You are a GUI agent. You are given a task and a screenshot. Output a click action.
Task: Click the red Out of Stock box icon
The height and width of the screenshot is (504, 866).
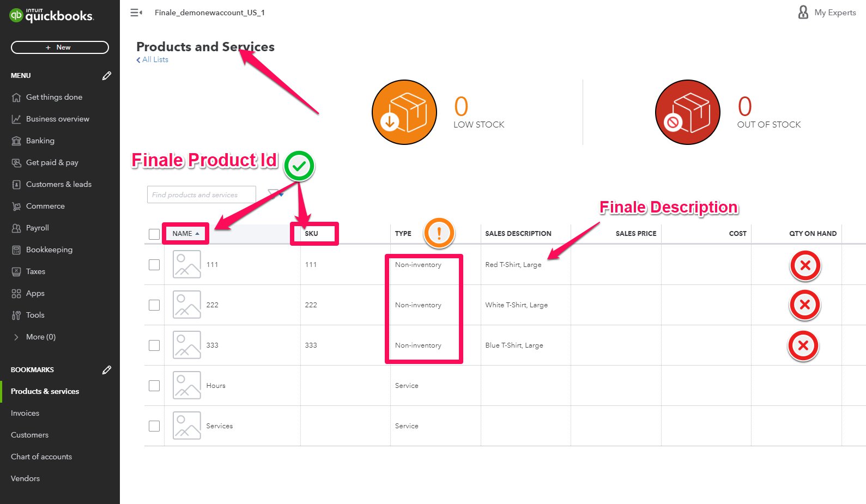(x=688, y=112)
